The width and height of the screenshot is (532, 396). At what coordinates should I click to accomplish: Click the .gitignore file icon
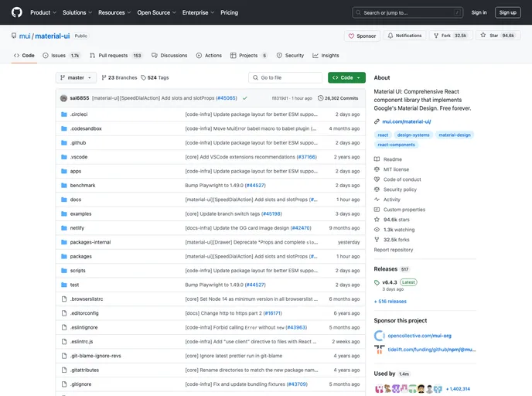[63, 384]
